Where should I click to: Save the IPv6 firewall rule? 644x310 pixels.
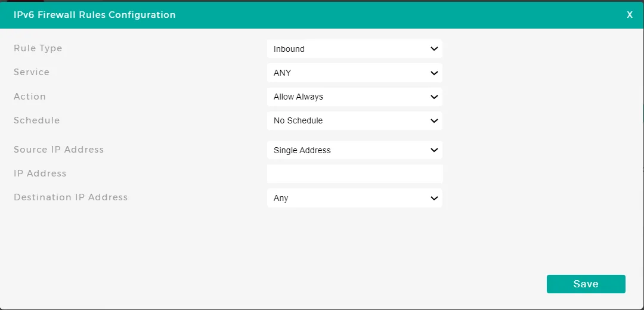pyautogui.click(x=586, y=284)
